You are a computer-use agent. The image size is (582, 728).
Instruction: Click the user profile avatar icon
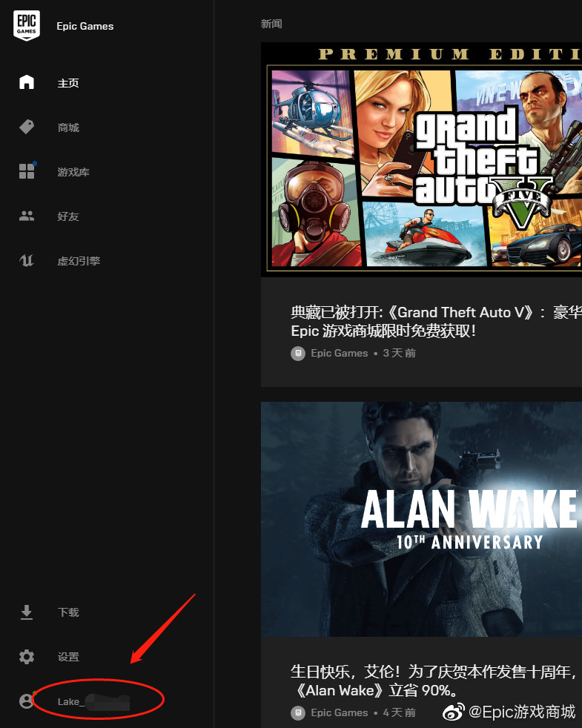(27, 701)
